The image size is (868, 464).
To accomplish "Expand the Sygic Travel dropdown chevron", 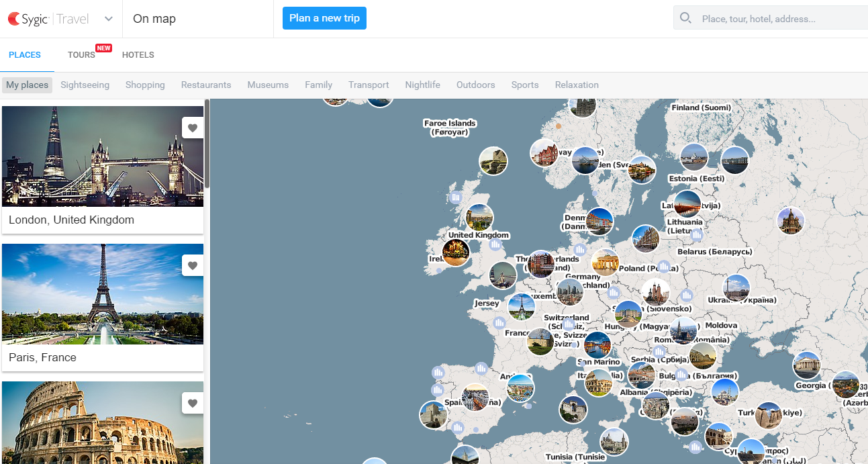I will tap(109, 19).
